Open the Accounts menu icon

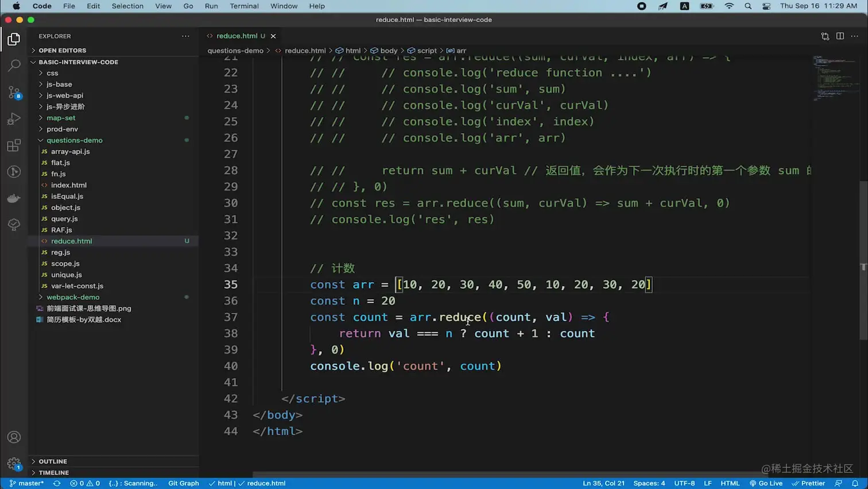pos(14,437)
